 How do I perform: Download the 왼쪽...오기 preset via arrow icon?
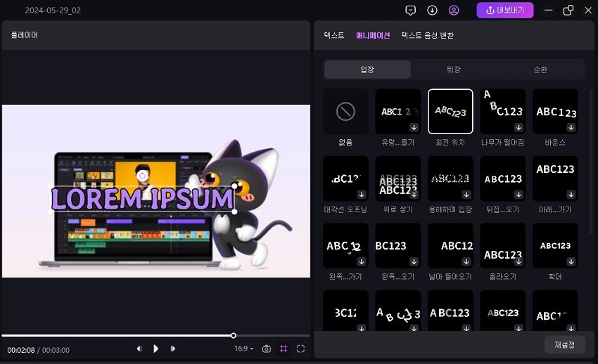point(414,261)
